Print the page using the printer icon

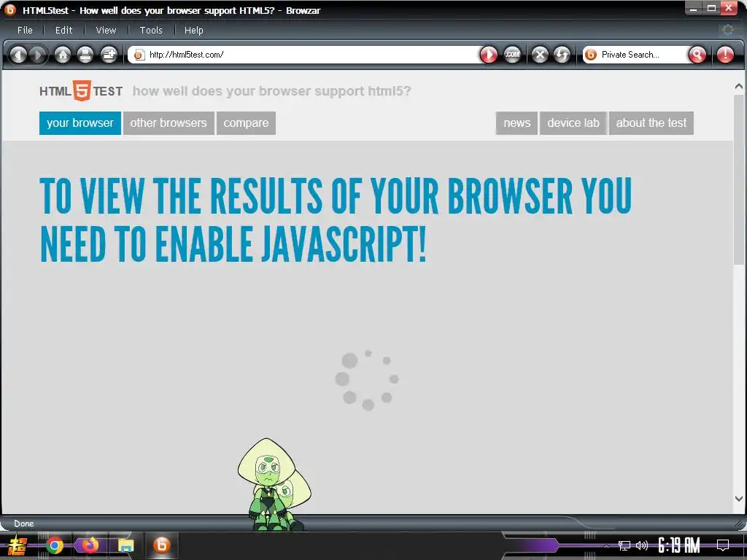pyautogui.click(x=85, y=55)
